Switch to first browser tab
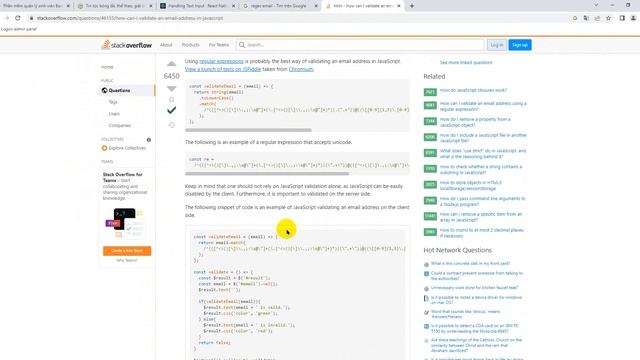 coord(36,6)
